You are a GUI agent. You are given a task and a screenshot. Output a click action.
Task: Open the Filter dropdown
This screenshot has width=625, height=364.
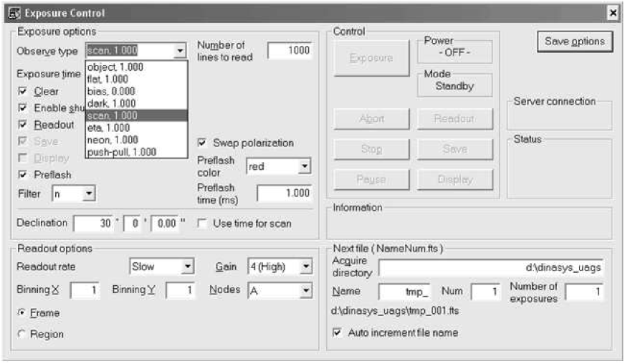click(x=89, y=193)
